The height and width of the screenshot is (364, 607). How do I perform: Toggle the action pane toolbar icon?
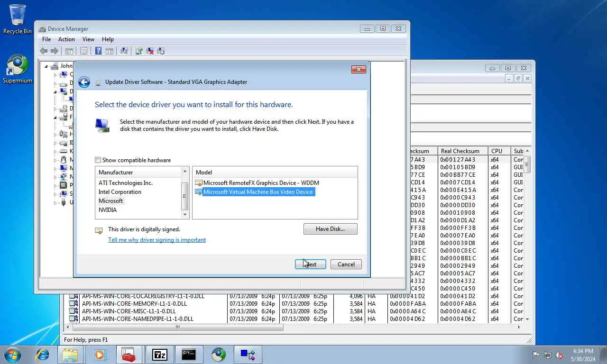pos(109,51)
